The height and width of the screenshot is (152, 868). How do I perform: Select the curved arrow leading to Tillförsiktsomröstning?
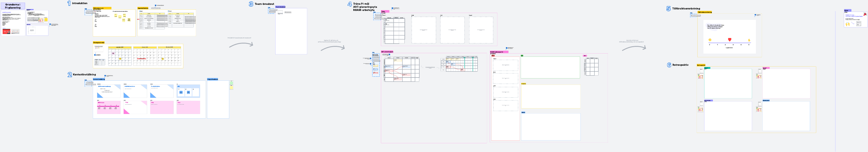(634, 47)
